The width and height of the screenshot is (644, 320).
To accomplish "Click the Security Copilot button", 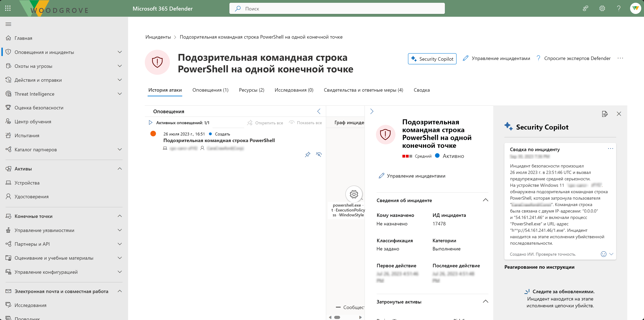I will tap(432, 59).
